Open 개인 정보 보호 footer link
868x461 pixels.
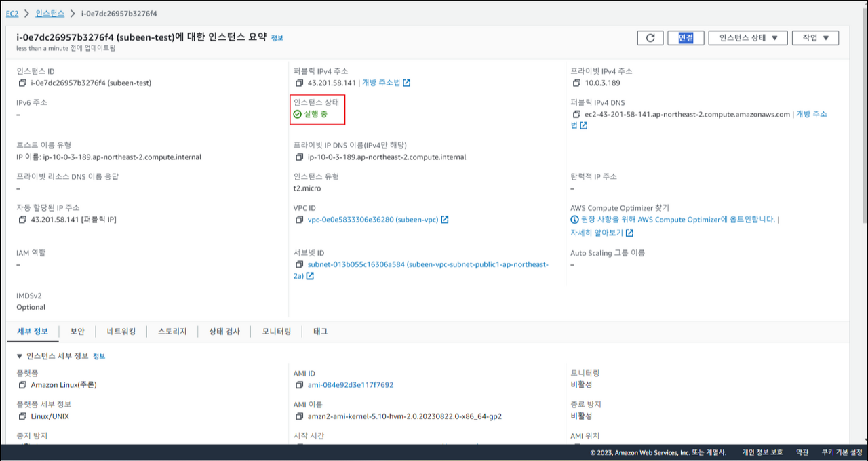(762, 452)
